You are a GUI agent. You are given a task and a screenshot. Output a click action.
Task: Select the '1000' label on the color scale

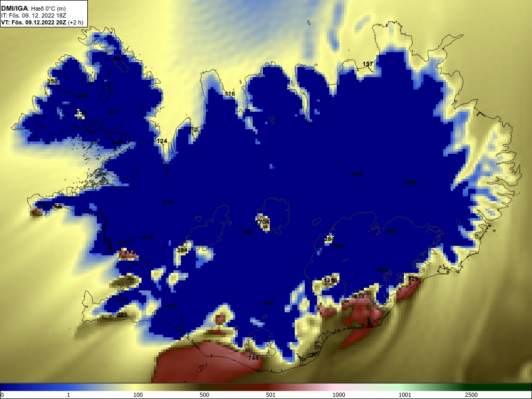coord(338,395)
